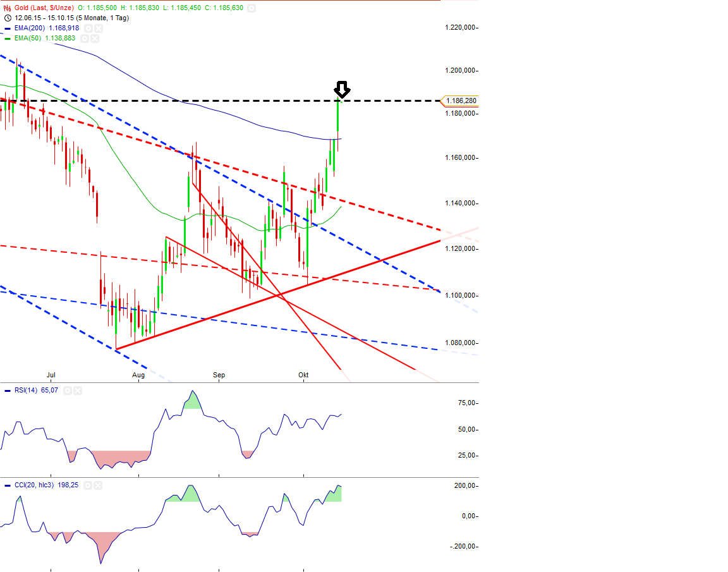This screenshot has width=728, height=572.
Task: Remove the CCI(20) panel via X icon
Action: pyautogui.click(x=98, y=485)
